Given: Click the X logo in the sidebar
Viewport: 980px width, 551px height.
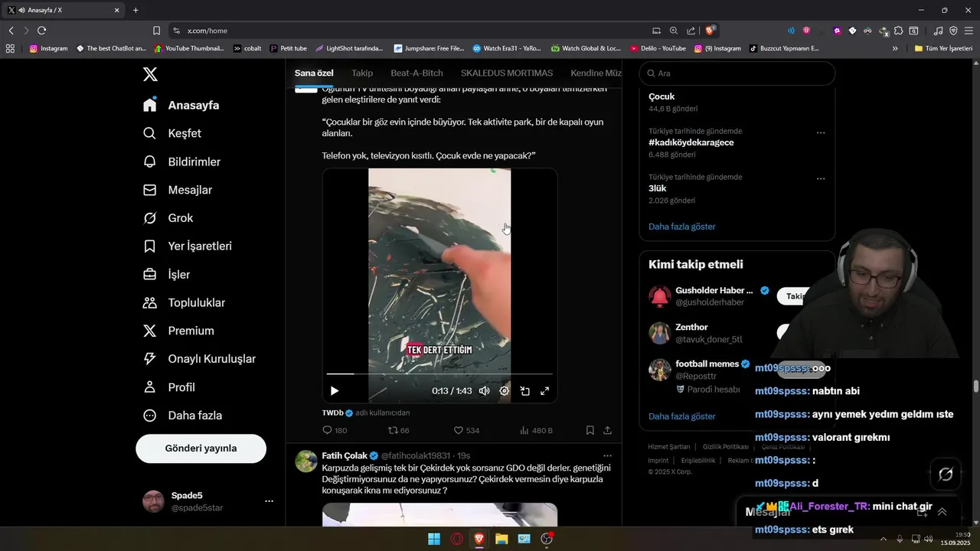Looking at the screenshot, I should click(x=150, y=74).
